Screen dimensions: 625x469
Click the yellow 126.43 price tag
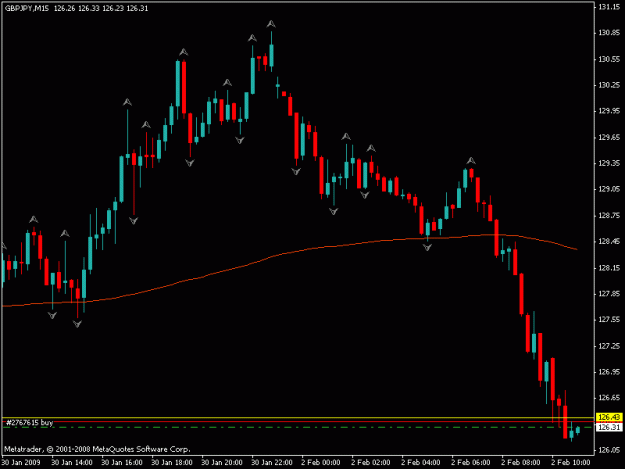(609, 417)
